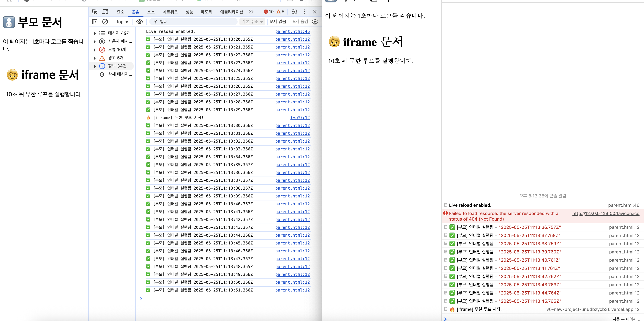The width and height of the screenshot is (644, 321).
Task: Open the DevTools three-dot customize menu
Action: click(x=304, y=12)
